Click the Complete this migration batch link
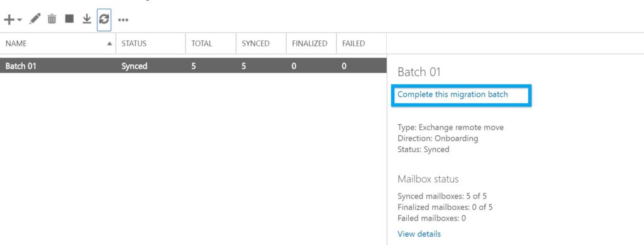The height and width of the screenshot is (245, 644). 453,94
